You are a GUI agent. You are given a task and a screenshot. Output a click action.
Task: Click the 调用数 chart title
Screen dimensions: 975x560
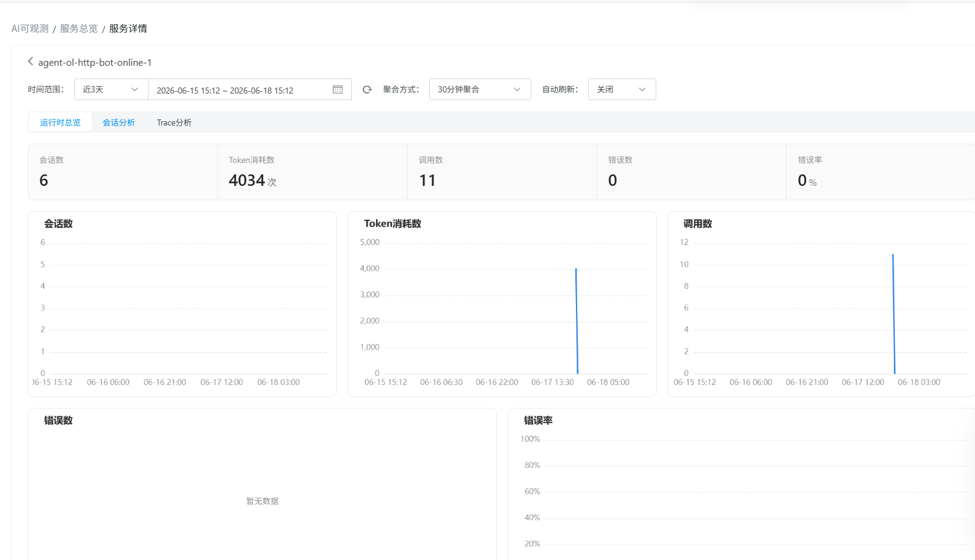pyautogui.click(x=698, y=223)
